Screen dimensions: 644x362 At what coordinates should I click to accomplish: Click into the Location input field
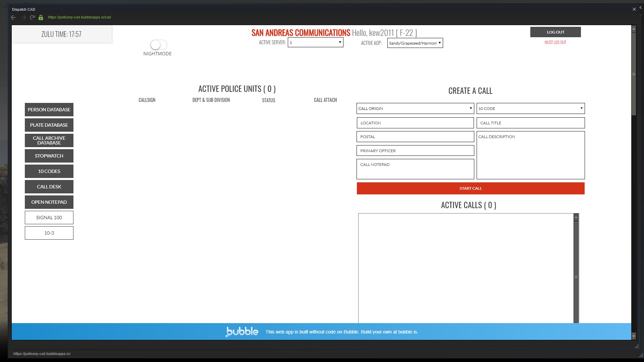(415, 123)
